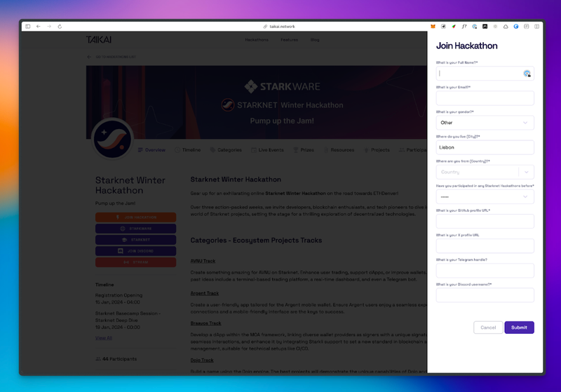This screenshot has height=392, width=561.
Task: Click the TAIKAI logo
Action: [97, 40]
